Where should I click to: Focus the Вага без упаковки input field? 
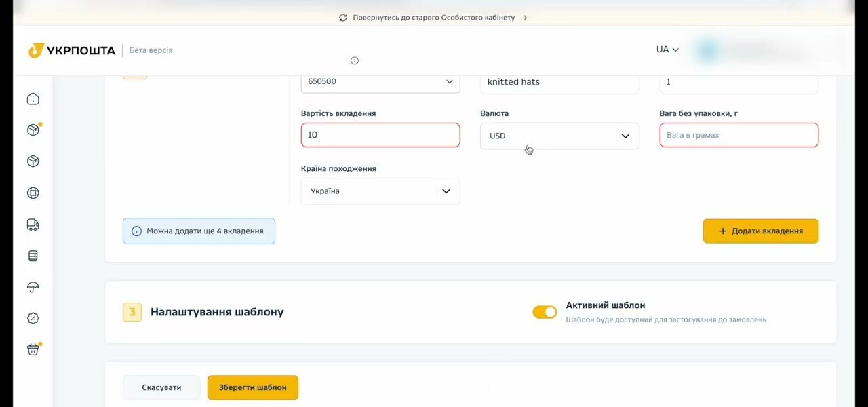click(x=739, y=135)
